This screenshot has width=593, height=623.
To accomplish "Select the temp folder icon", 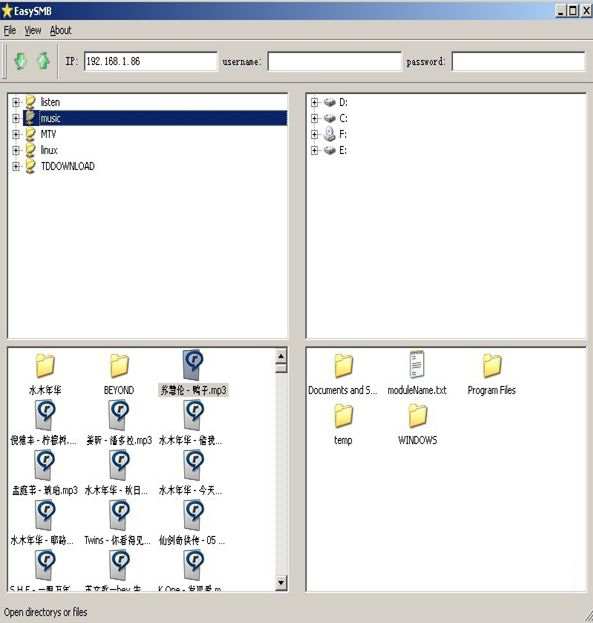I will point(343,416).
